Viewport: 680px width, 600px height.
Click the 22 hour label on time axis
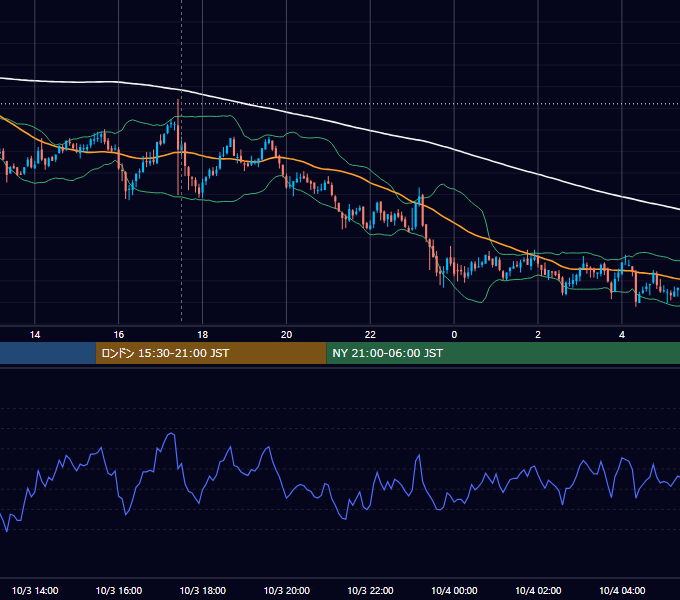(x=370, y=335)
